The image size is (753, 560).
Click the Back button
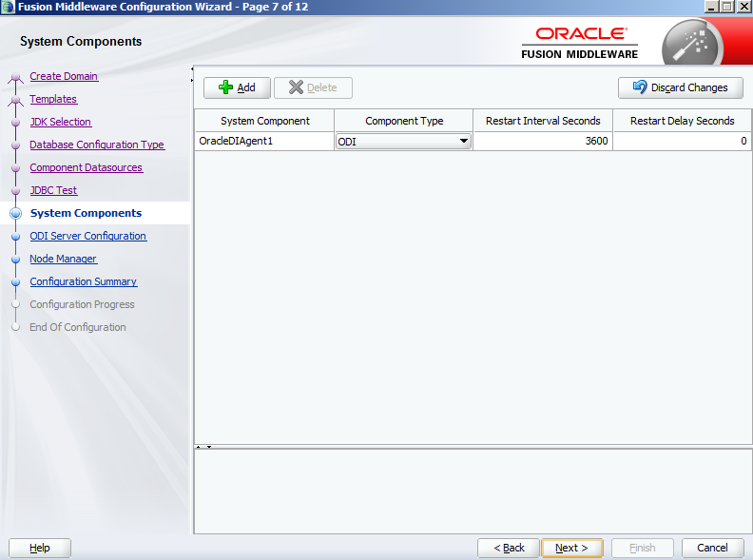pos(508,548)
